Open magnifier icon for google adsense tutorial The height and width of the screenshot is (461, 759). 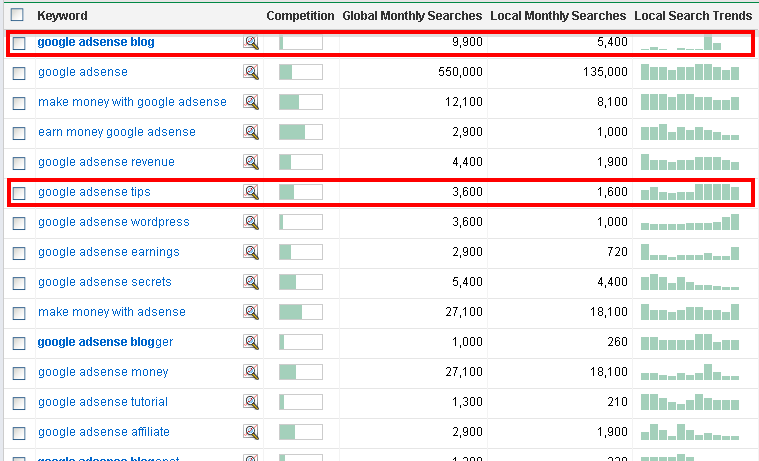[x=251, y=402]
